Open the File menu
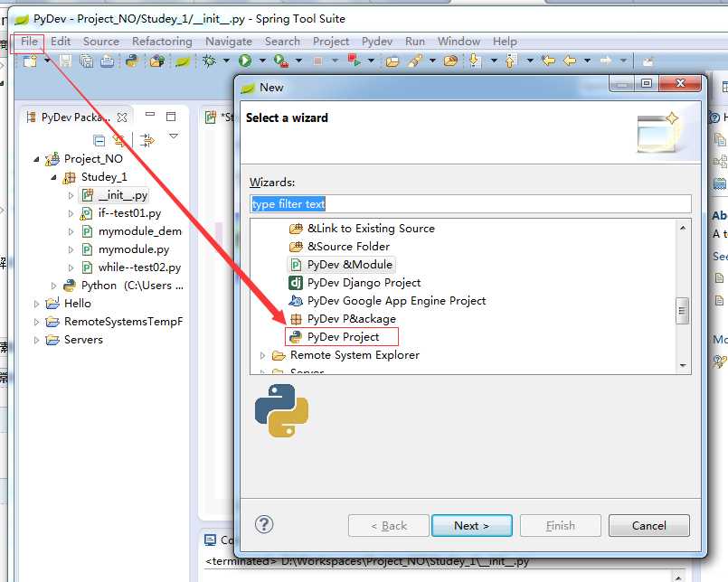This screenshot has width=728, height=582. coord(29,42)
